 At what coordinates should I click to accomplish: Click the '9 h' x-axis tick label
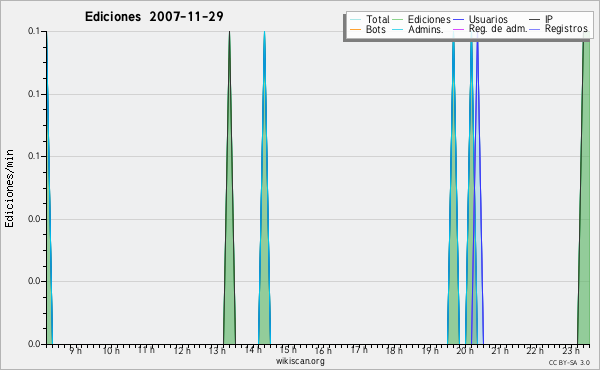click(75, 350)
